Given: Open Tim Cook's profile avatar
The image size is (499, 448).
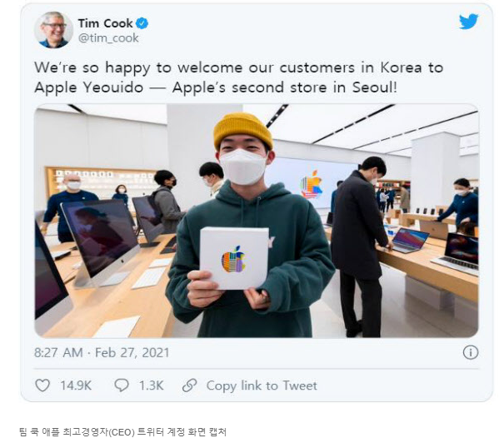Looking at the screenshot, I should pyautogui.click(x=53, y=30).
